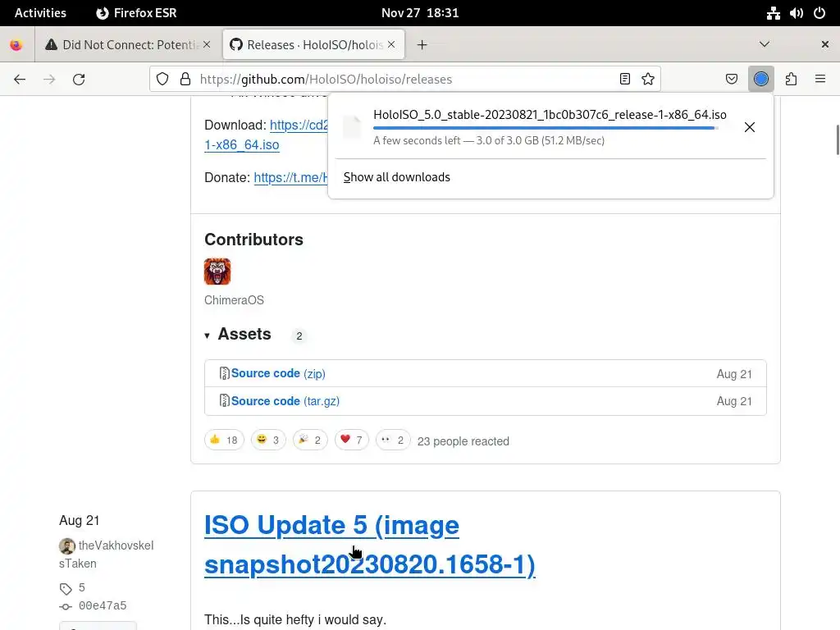Viewport: 840px width, 630px height.
Task: Close the Did Not Connect tab
Action: click(x=207, y=44)
